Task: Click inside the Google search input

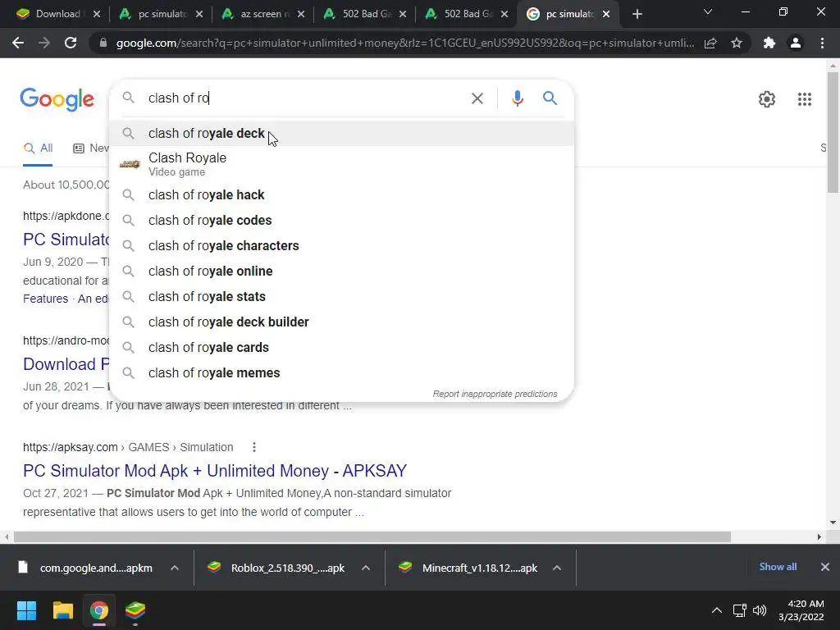Action: (305, 98)
